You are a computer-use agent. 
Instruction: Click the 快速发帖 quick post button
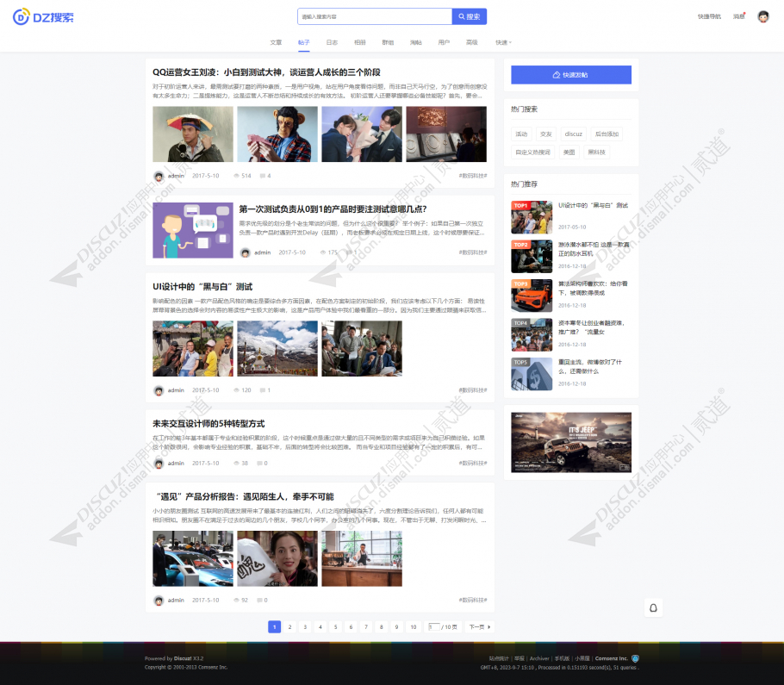570,75
